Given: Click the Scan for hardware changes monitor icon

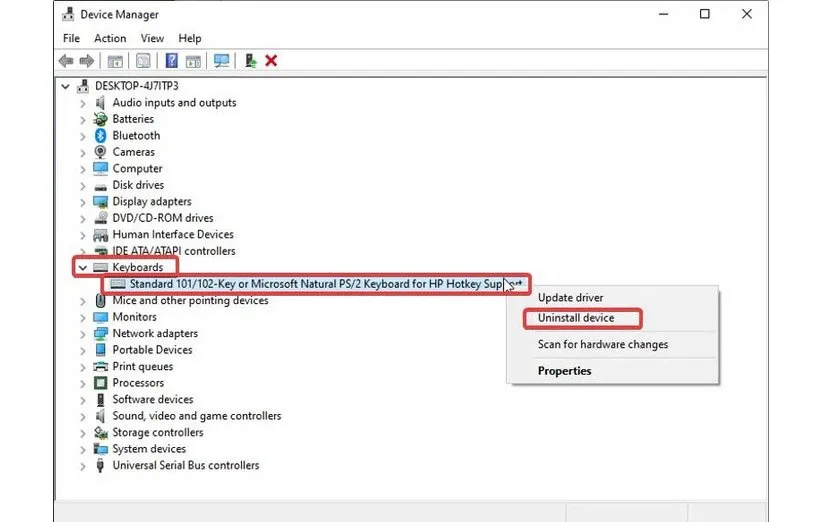Looking at the screenshot, I should coord(221,61).
